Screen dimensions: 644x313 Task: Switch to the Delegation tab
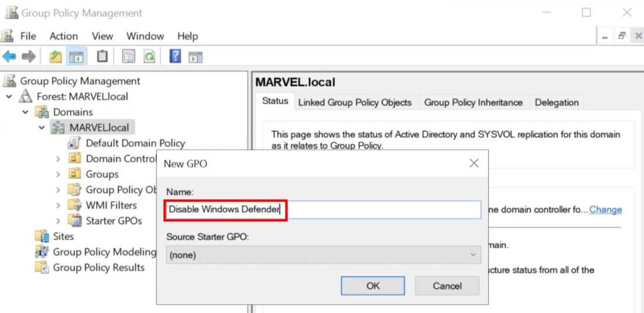[556, 103]
